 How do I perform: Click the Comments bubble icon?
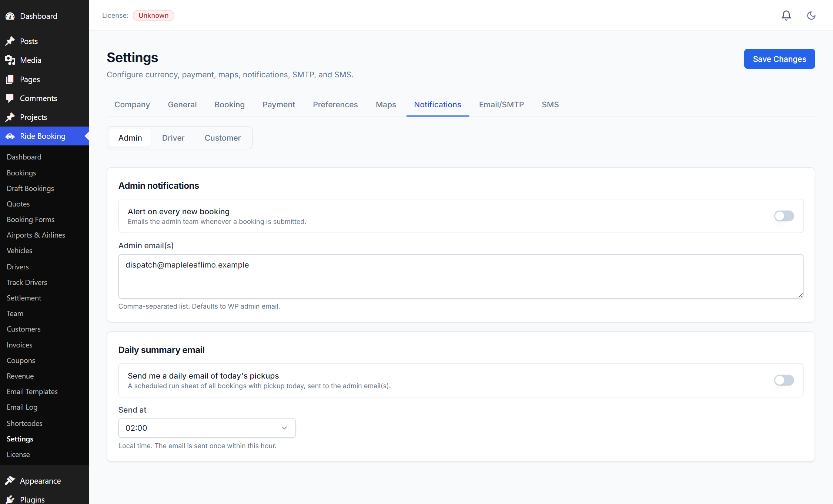point(10,98)
